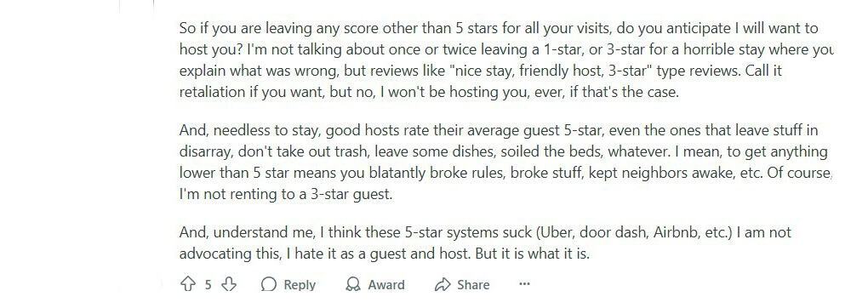Click the speech bubble Reply icon
Image resolution: width=868 pixels, height=308 pixels.
(268, 285)
